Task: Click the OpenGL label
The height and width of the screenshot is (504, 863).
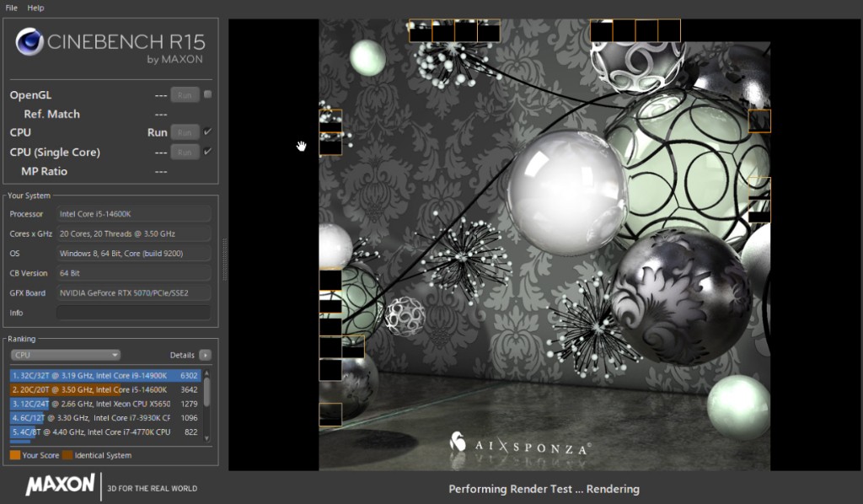Action: point(30,94)
